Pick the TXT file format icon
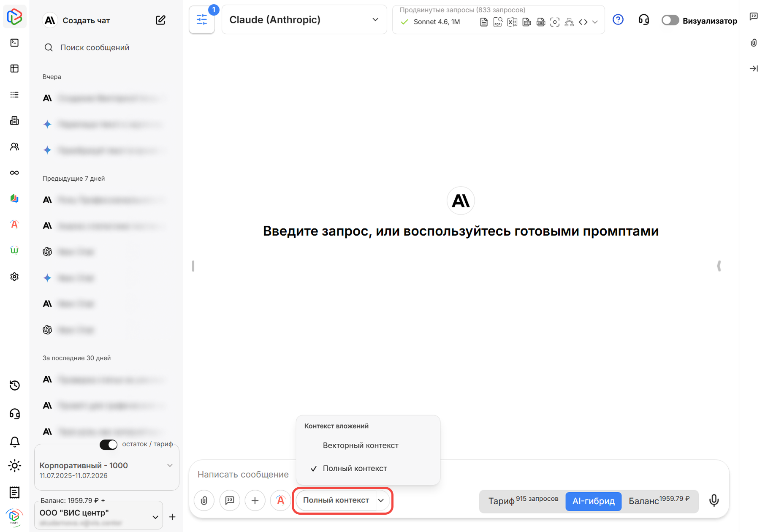768x532 pixels. click(526, 22)
